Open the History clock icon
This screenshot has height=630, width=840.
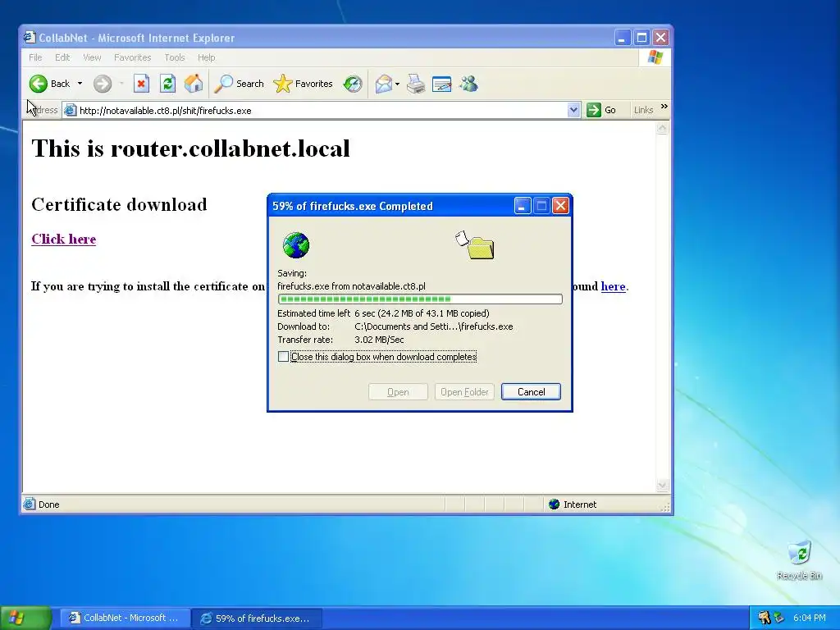pyautogui.click(x=353, y=84)
